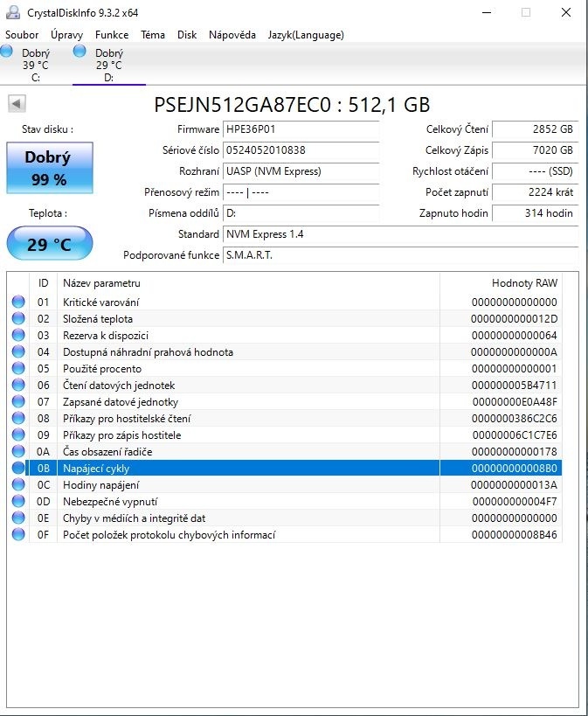Viewport: 588px width, 716px height.
Task: Select the Použité procento parameter name
Action: pyautogui.click(x=102, y=369)
